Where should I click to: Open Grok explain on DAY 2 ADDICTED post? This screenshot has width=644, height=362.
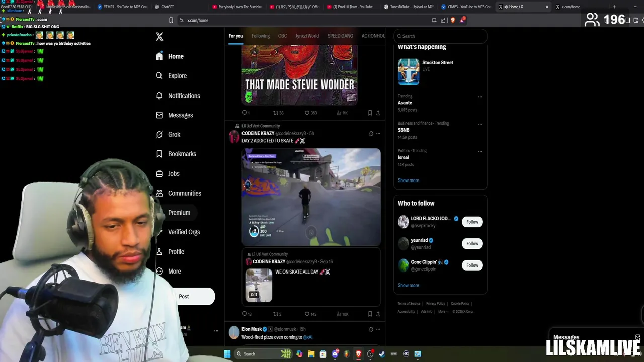click(371, 133)
